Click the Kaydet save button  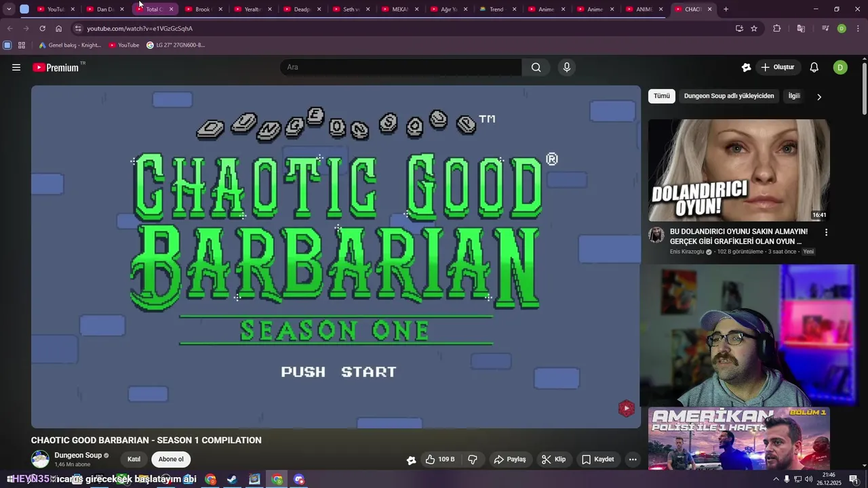click(598, 460)
